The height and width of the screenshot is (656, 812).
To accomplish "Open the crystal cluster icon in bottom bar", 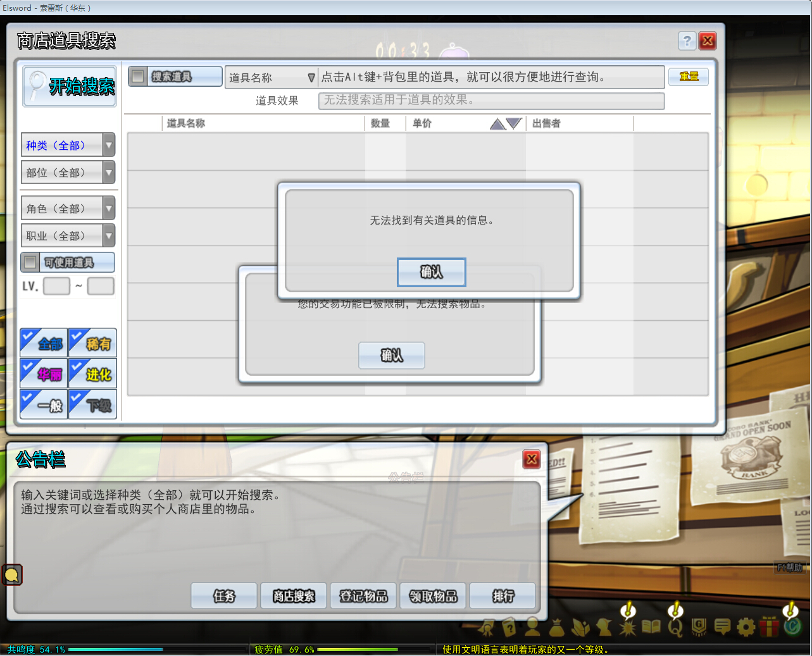I will pyautogui.click(x=580, y=626).
